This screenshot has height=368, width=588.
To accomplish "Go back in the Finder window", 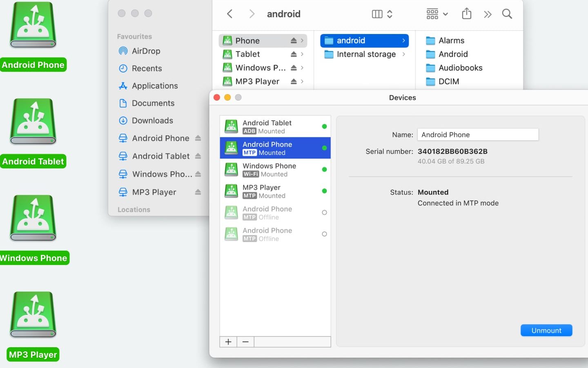I will click(x=230, y=14).
